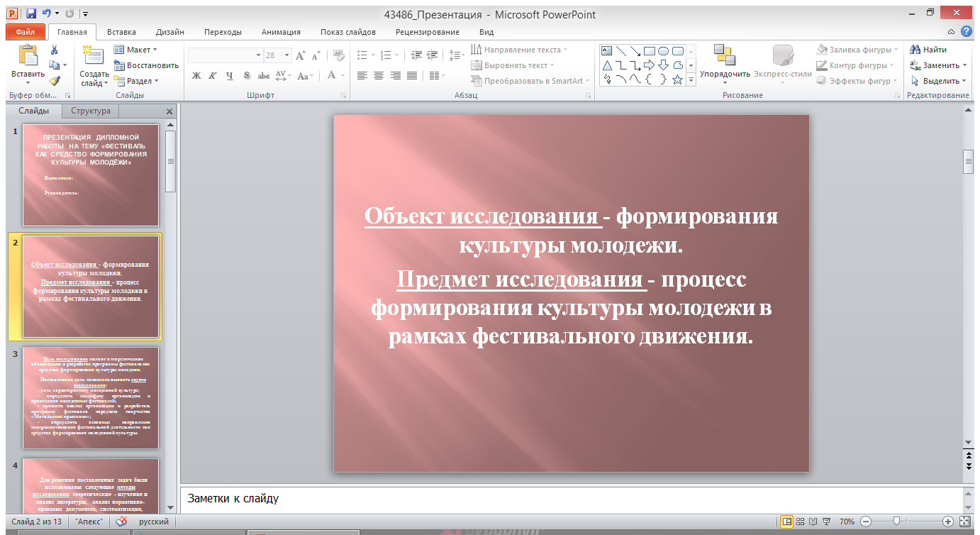980x535 pixels.
Task: Click the Заменить replace button
Action: (940, 65)
